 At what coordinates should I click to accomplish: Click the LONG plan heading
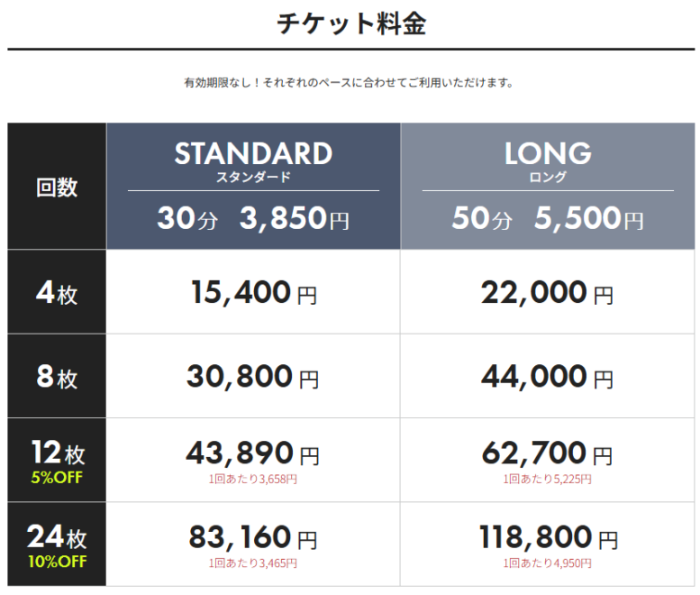(x=548, y=154)
